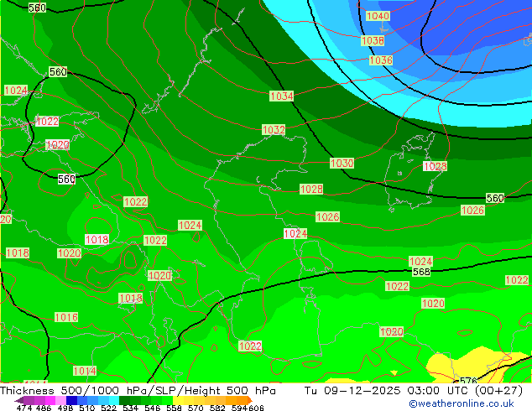Click the 1038 isobar label

[x=373, y=41]
